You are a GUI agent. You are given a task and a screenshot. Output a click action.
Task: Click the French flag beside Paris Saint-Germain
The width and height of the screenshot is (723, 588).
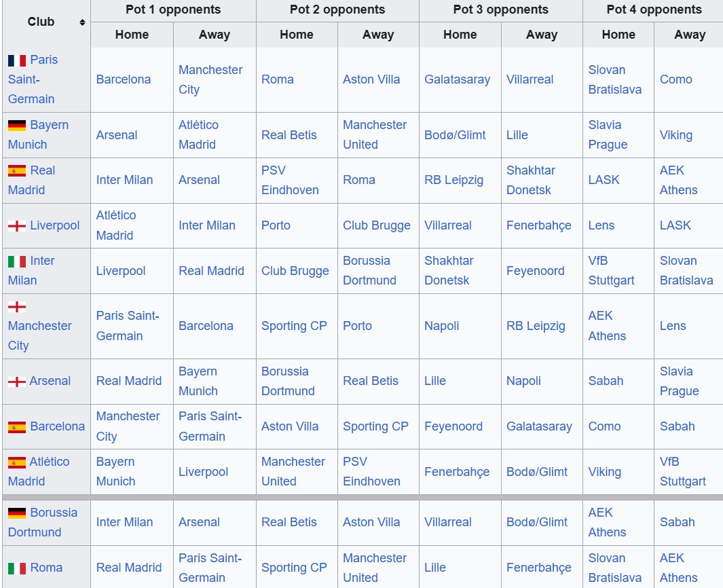[x=17, y=60]
